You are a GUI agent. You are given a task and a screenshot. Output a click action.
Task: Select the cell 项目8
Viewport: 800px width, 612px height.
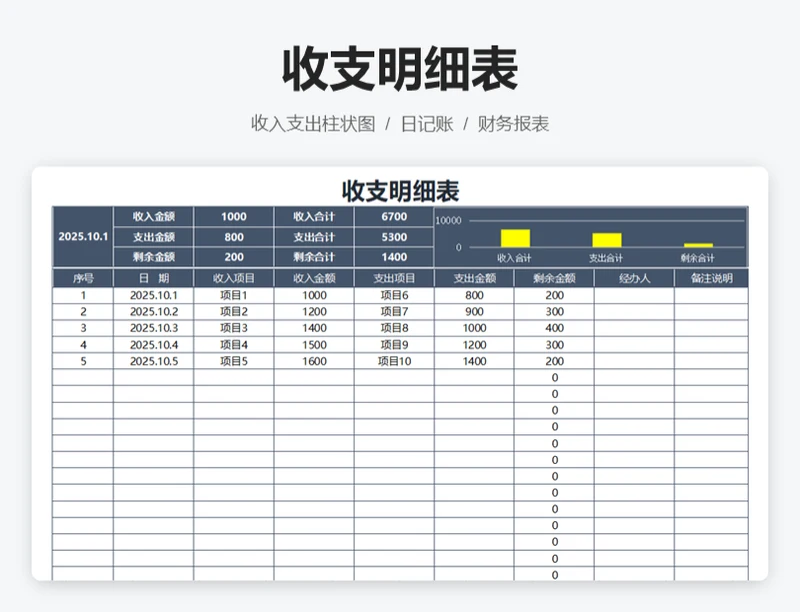tap(394, 328)
